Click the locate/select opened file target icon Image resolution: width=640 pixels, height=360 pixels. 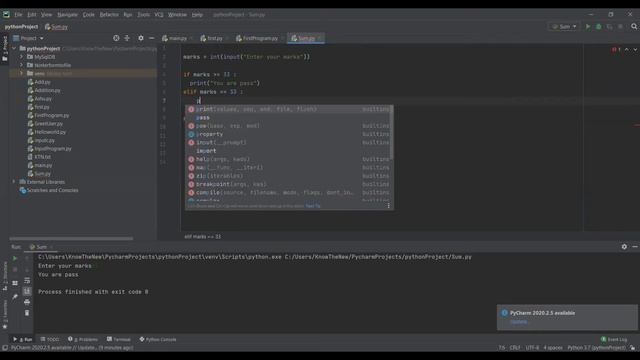pyautogui.click(x=116, y=38)
